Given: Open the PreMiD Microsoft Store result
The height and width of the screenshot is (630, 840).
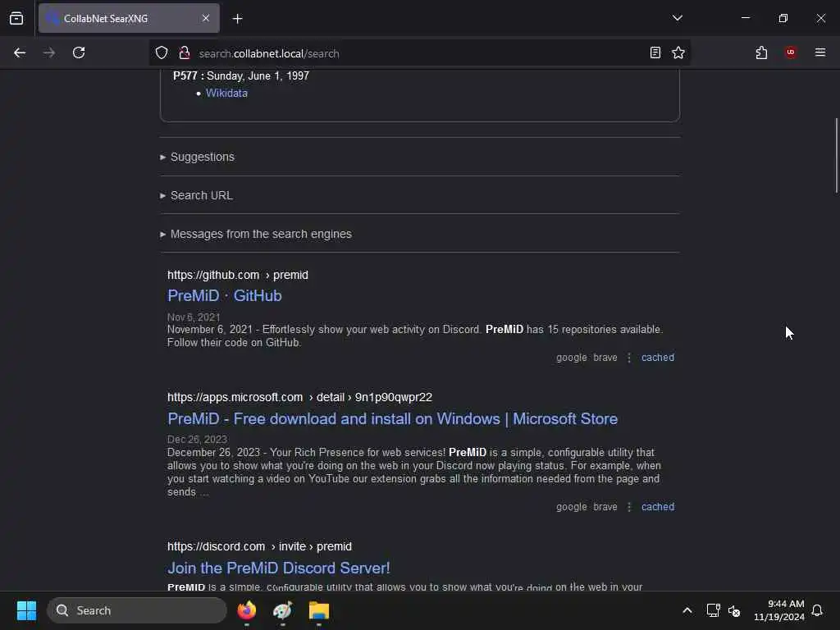Looking at the screenshot, I should (x=392, y=419).
